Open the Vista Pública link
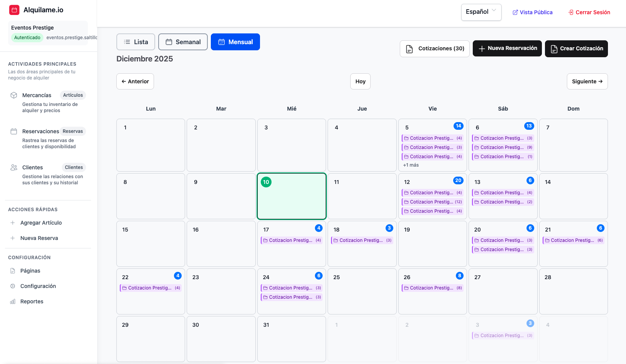The image size is (626, 364). click(x=532, y=12)
